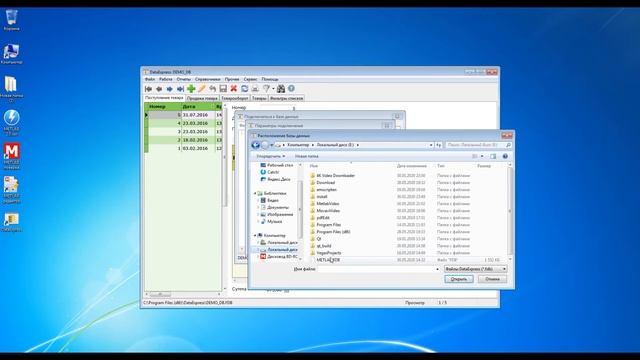640x360 pixels.
Task: Open the view options dropdown arrow
Action: [x=482, y=156]
